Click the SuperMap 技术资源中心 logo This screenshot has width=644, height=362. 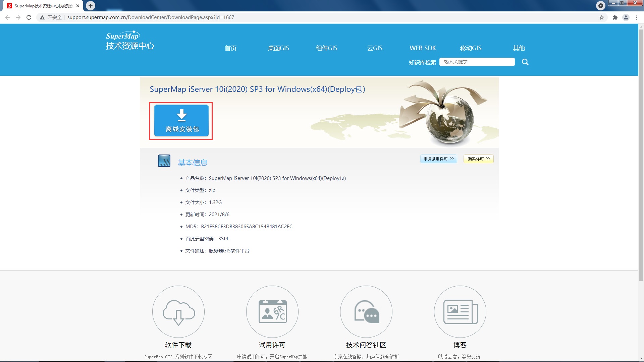point(130,41)
